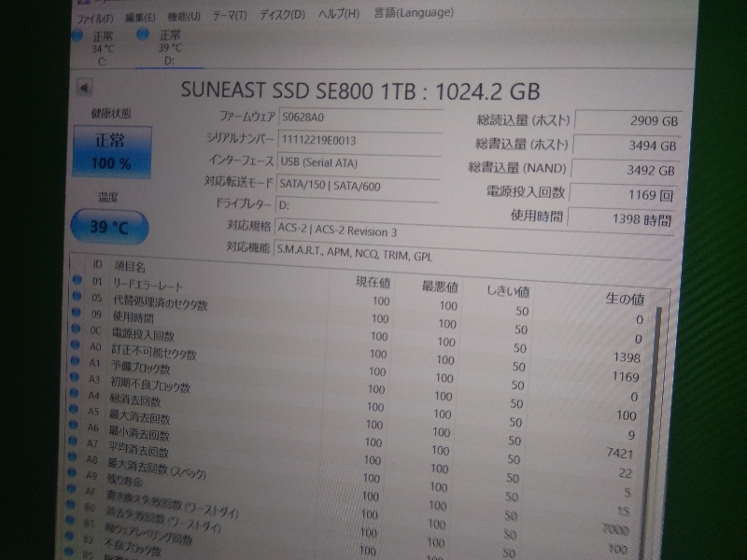This screenshot has height=560, width=747.
Task: Click status dot for A6 最小消去回数
Action: point(73,425)
